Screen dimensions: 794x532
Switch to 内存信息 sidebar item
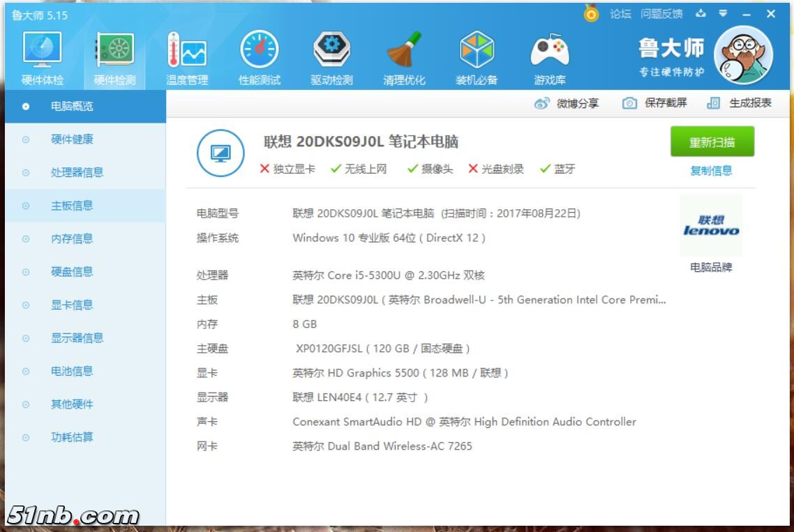tap(72, 238)
